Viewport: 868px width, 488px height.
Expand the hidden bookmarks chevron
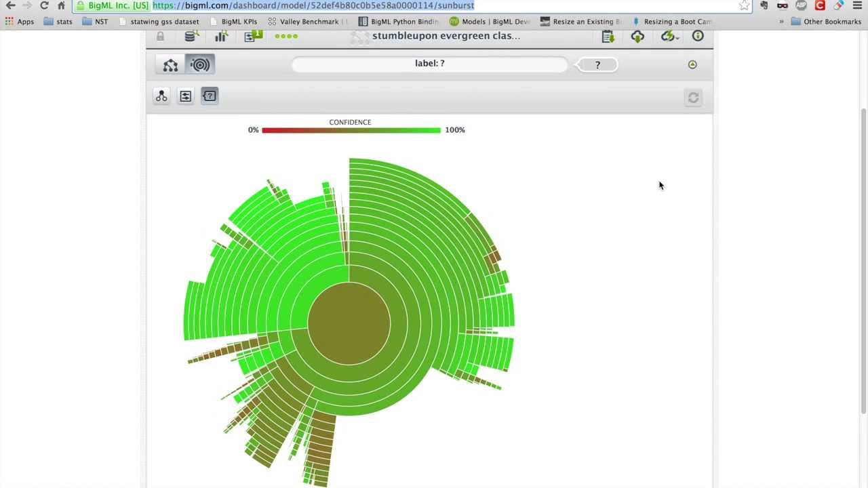tap(781, 22)
